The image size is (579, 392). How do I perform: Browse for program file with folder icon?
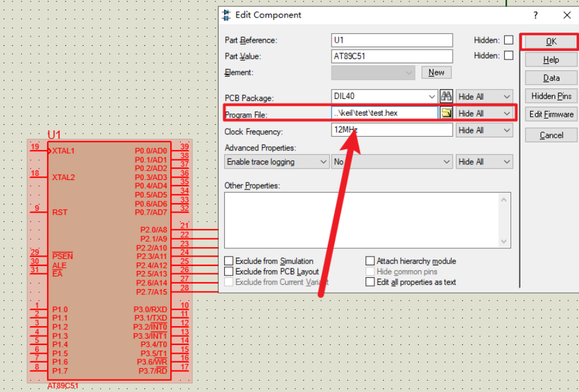point(446,113)
